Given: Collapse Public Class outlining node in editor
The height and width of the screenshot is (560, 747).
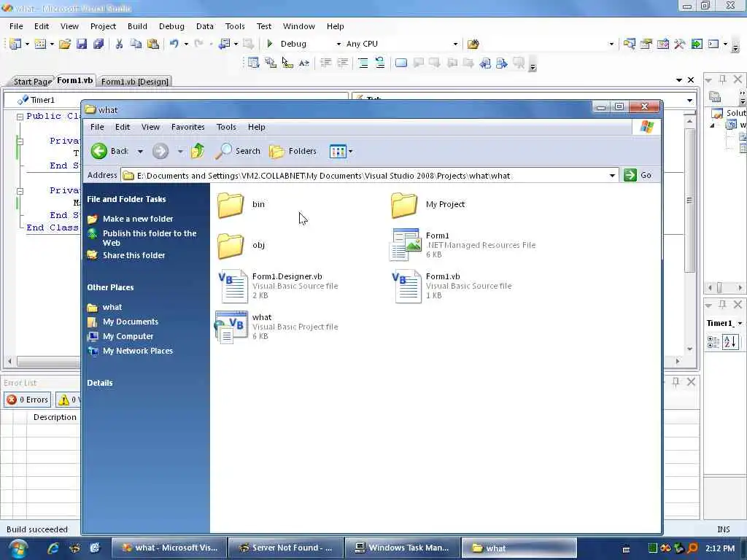Looking at the screenshot, I should (x=20, y=117).
